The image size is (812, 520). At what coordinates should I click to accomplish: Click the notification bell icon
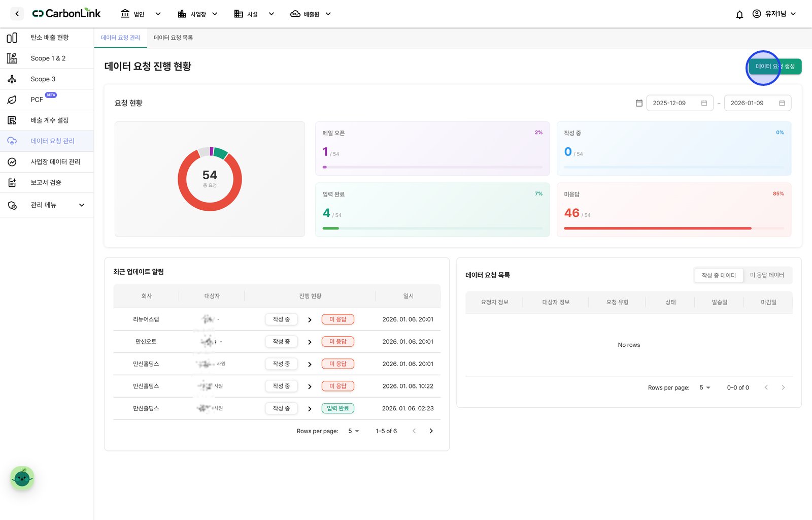pos(739,14)
